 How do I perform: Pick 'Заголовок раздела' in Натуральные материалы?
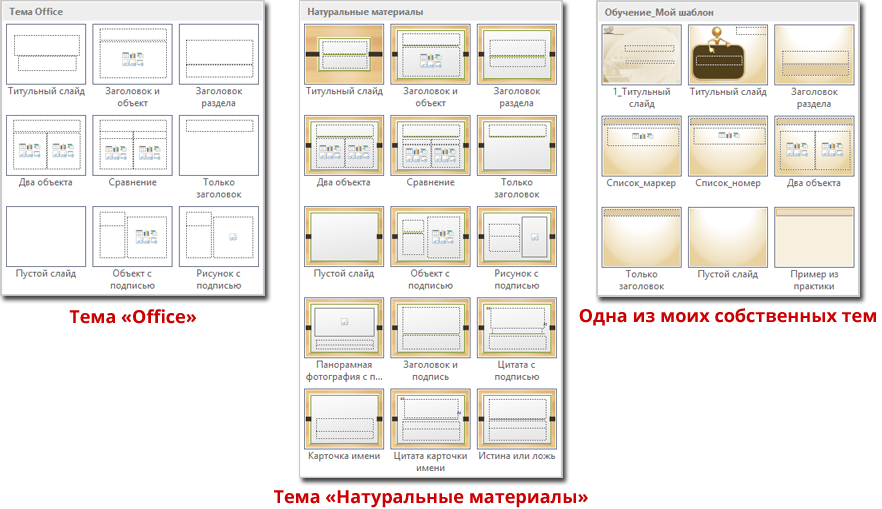[517, 55]
